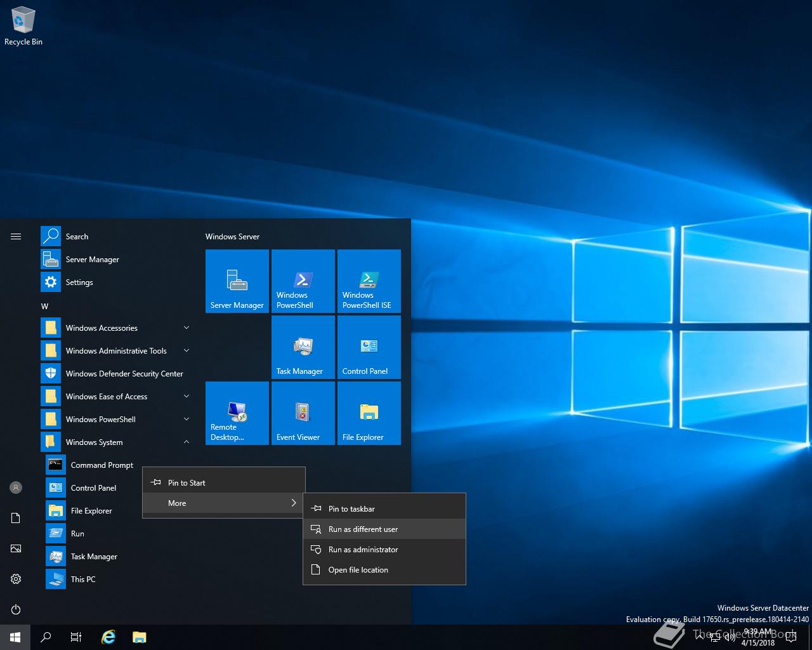
Task: Open Windows Defender Security Center
Action: point(117,373)
